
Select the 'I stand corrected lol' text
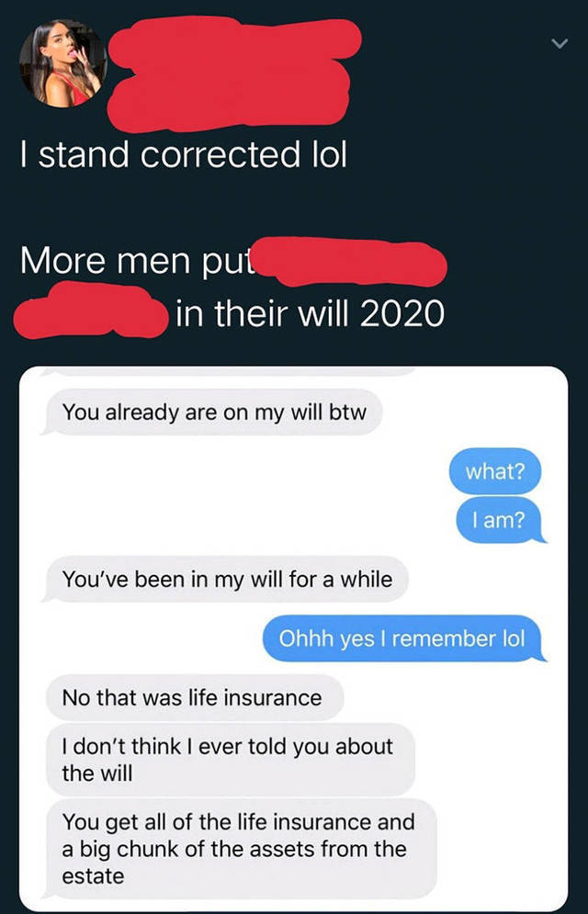coord(184,155)
